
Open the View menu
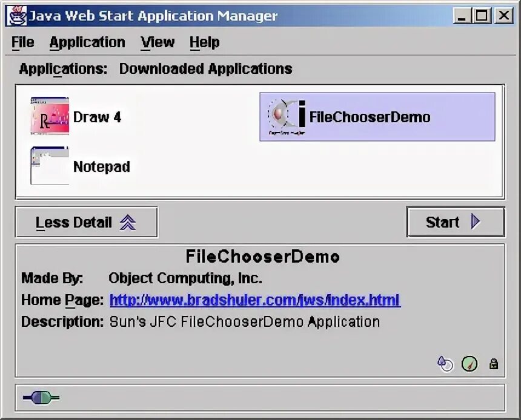pyautogui.click(x=158, y=42)
